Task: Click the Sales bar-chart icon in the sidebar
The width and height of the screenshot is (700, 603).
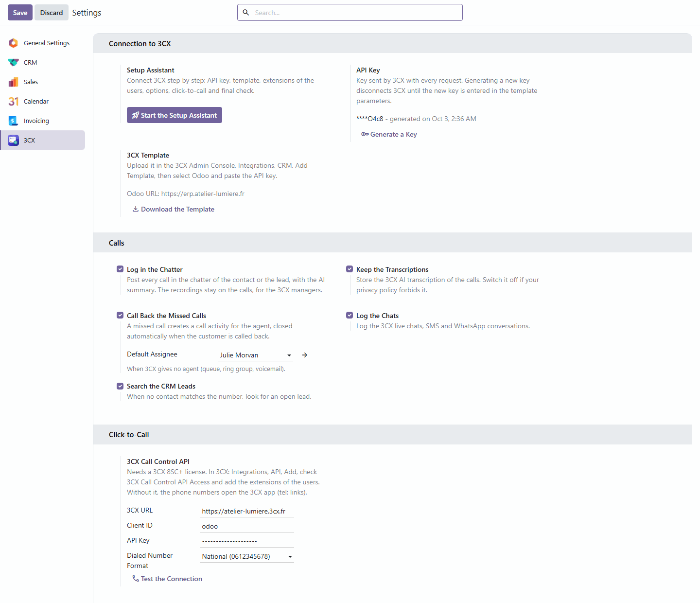Action: pyautogui.click(x=13, y=82)
